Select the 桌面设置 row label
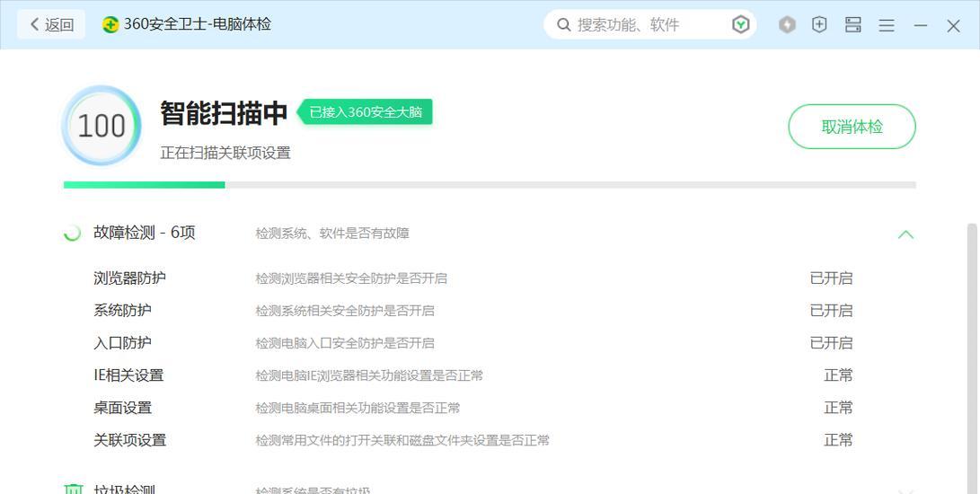The width and height of the screenshot is (980, 494). pyautogui.click(x=122, y=408)
